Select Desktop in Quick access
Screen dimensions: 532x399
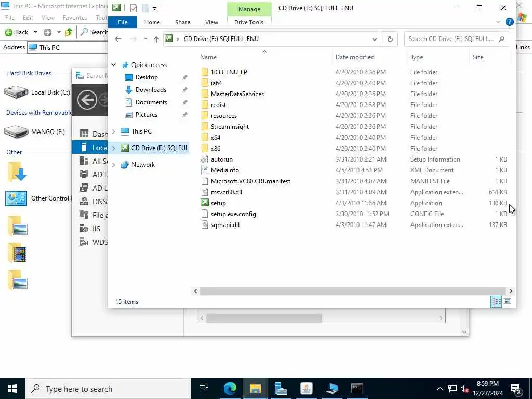pyautogui.click(x=146, y=77)
